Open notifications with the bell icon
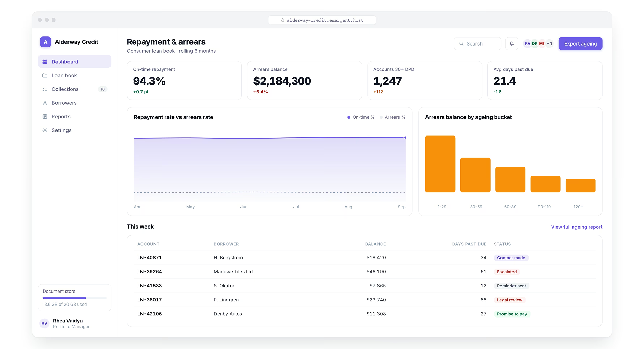 point(511,43)
